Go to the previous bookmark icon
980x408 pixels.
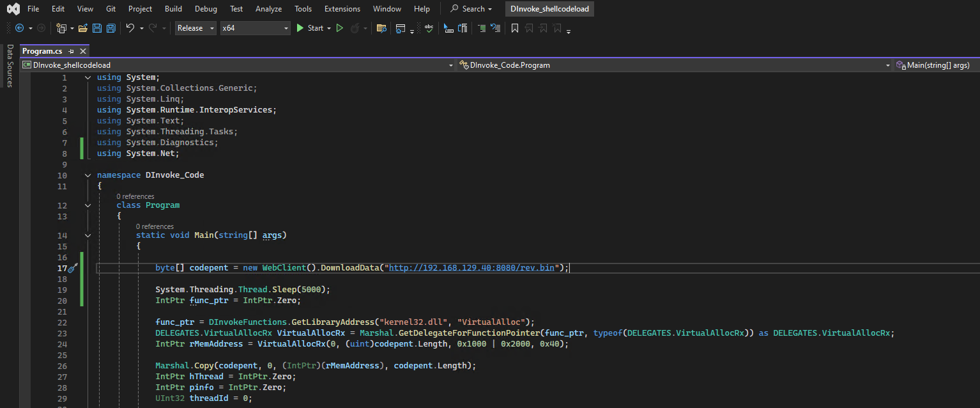[x=530, y=28]
